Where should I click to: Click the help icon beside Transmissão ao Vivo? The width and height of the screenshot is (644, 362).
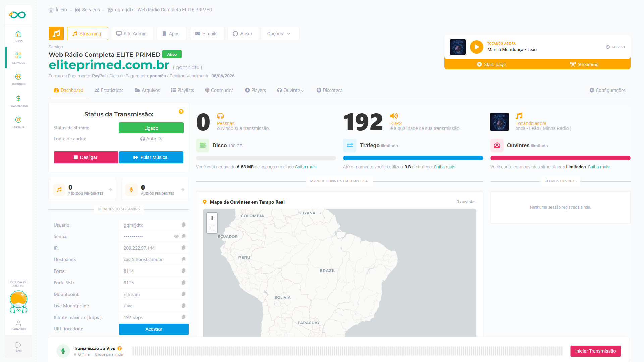(120, 348)
